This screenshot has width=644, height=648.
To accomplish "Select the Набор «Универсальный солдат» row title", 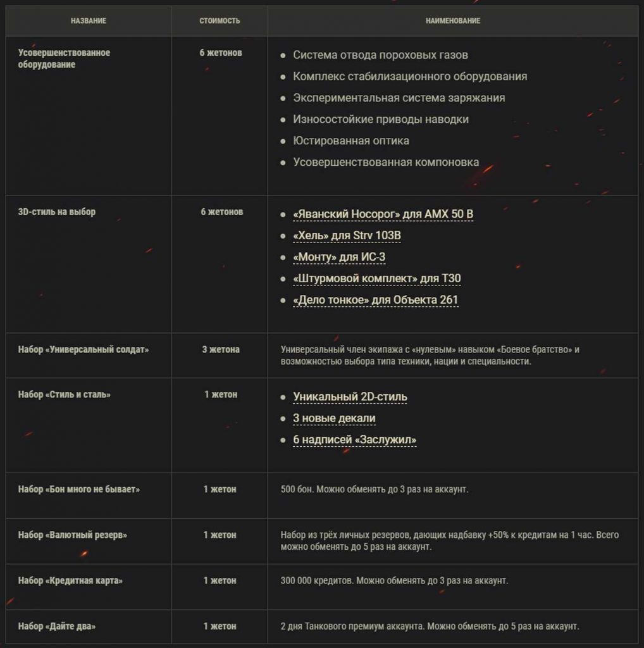I will (84, 349).
